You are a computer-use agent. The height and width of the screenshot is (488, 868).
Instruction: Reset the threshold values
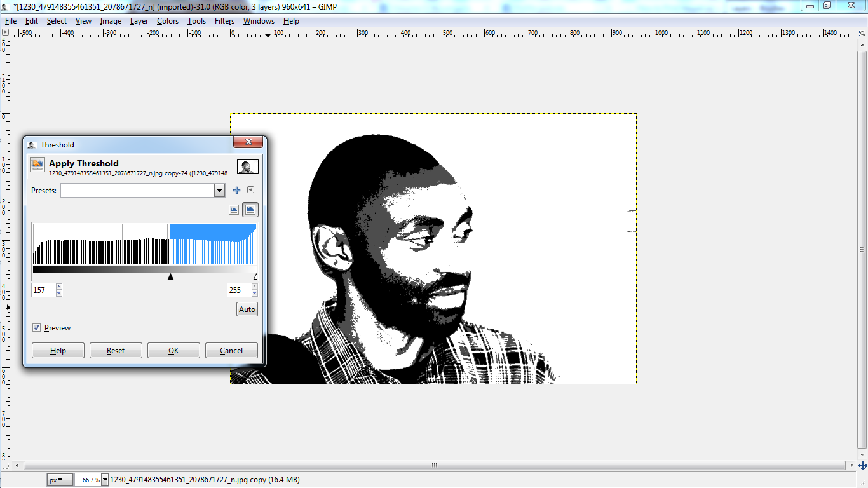[116, 351]
